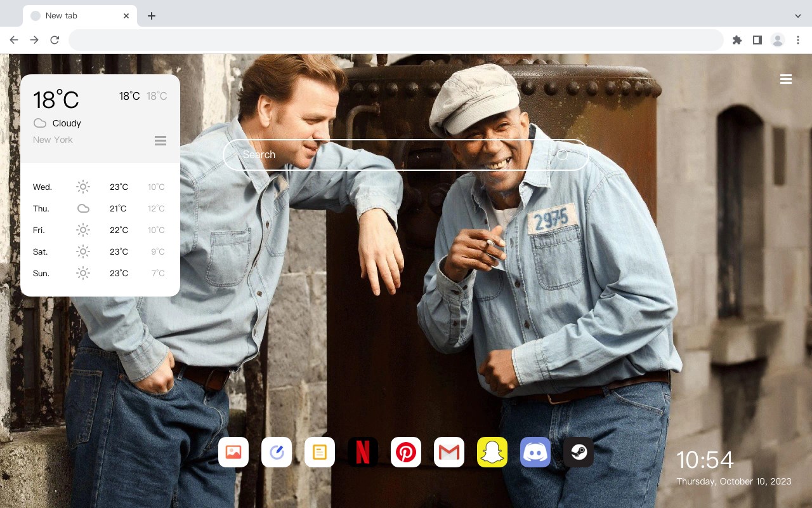Open the Chrome profile avatar

point(778,40)
